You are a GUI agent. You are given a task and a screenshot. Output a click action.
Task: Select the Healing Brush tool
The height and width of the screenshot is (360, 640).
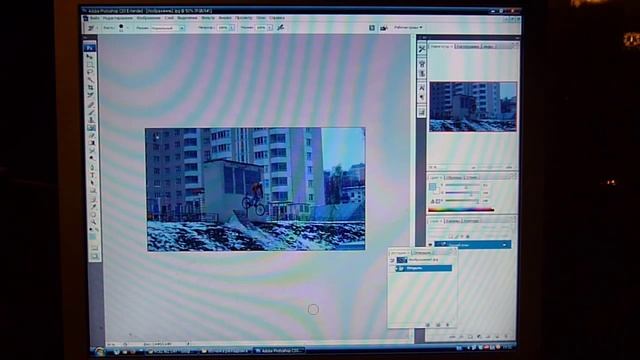coord(91,105)
